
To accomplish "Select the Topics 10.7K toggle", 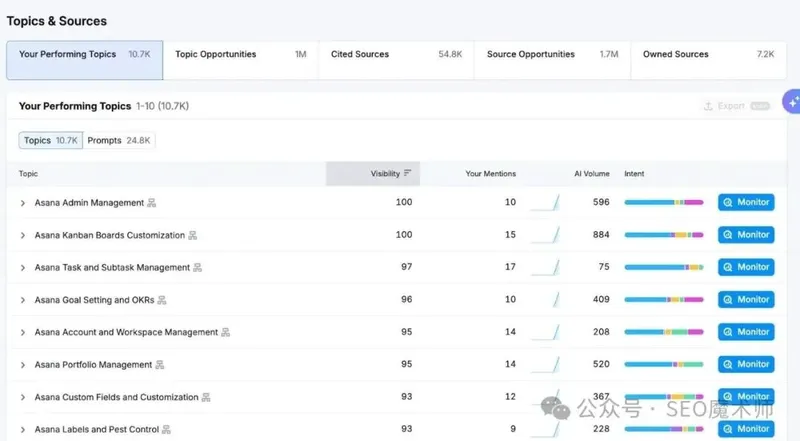I will 51,141.
